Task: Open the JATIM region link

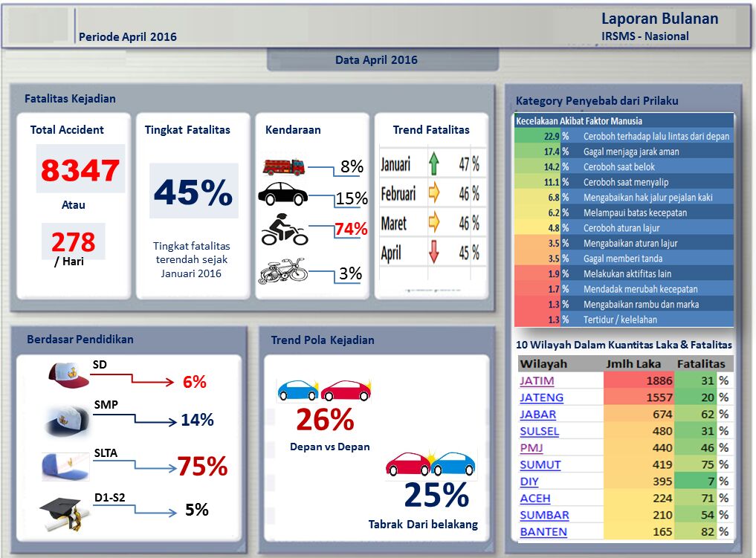Action: [x=537, y=380]
